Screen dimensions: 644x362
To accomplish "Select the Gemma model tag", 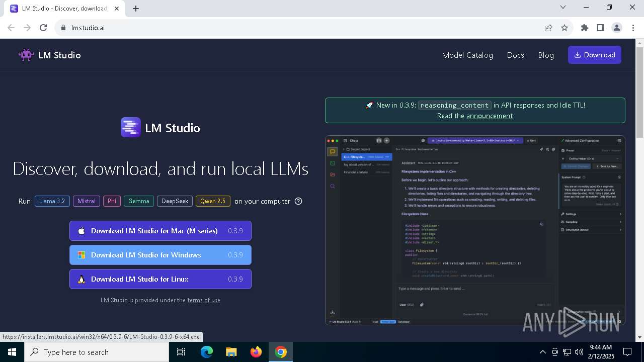I will click(139, 201).
